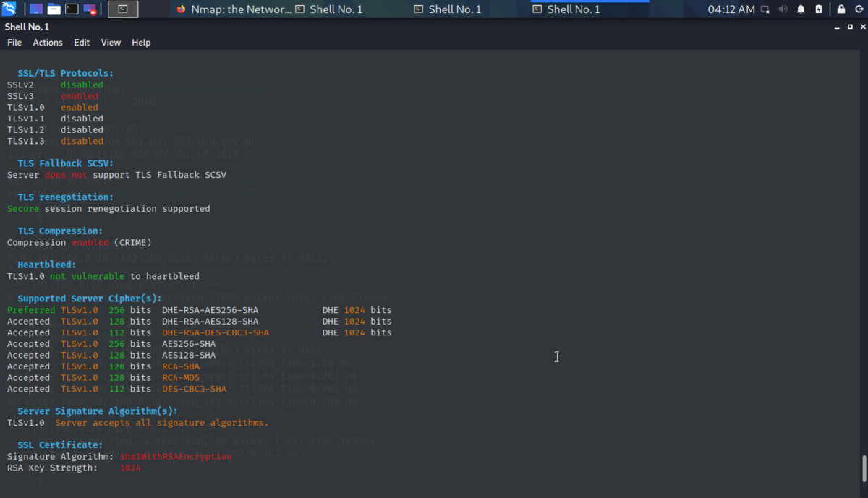The width and height of the screenshot is (868, 498).
Task: Click the 'SSLv2 disabled' line
Action: [x=55, y=85]
